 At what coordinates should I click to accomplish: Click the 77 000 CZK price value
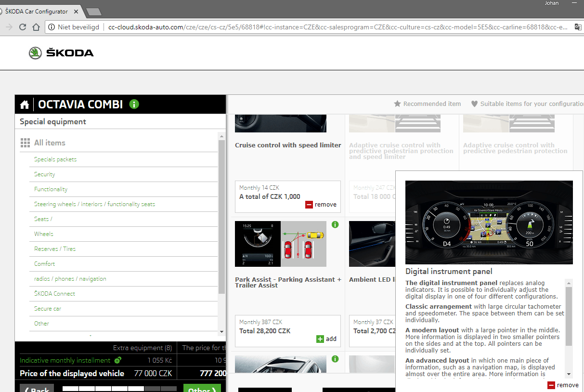click(x=153, y=373)
